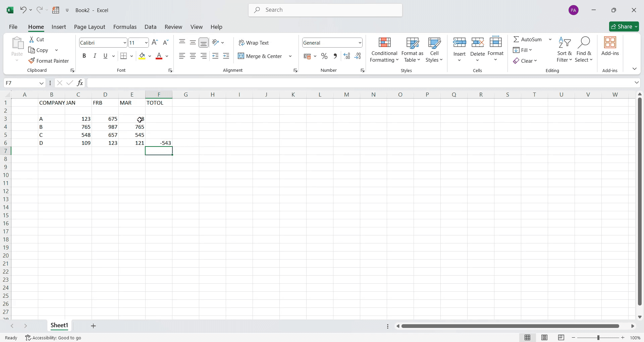This screenshot has width=644, height=342.
Task: Apply the Borders icon
Action: 123,56
